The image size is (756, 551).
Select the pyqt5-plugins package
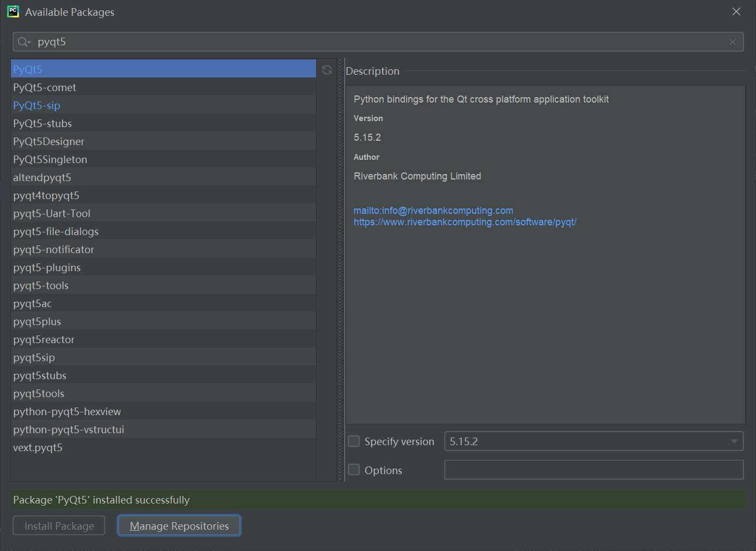pos(164,267)
